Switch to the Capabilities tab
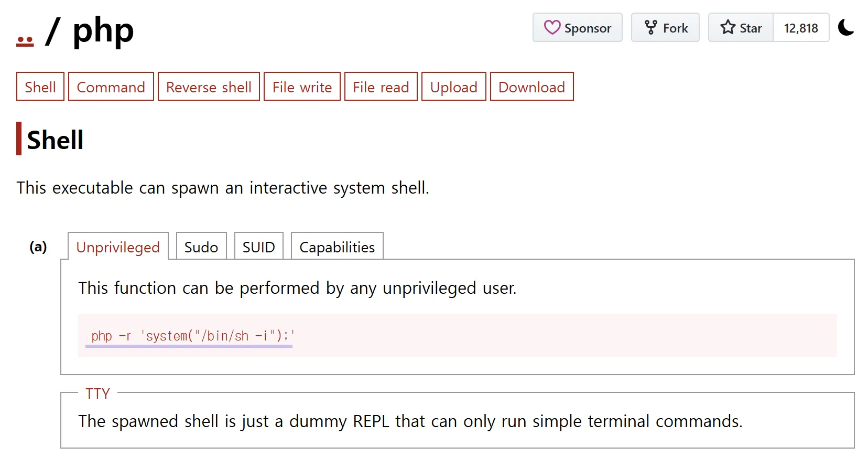Image resolution: width=868 pixels, height=468 pixels. tap(337, 247)
